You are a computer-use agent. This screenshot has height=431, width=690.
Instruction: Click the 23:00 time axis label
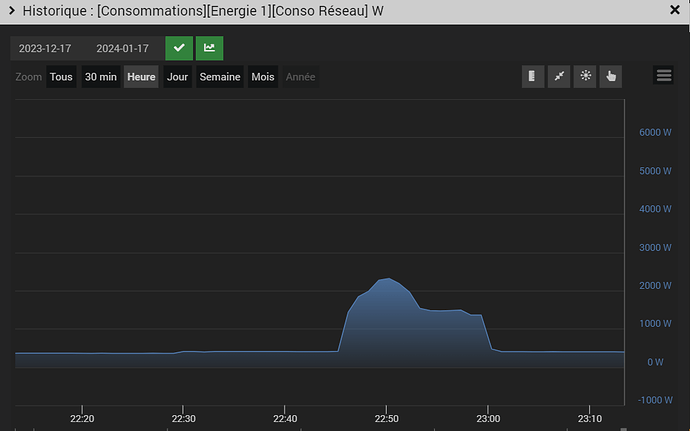tap(488, 419)
